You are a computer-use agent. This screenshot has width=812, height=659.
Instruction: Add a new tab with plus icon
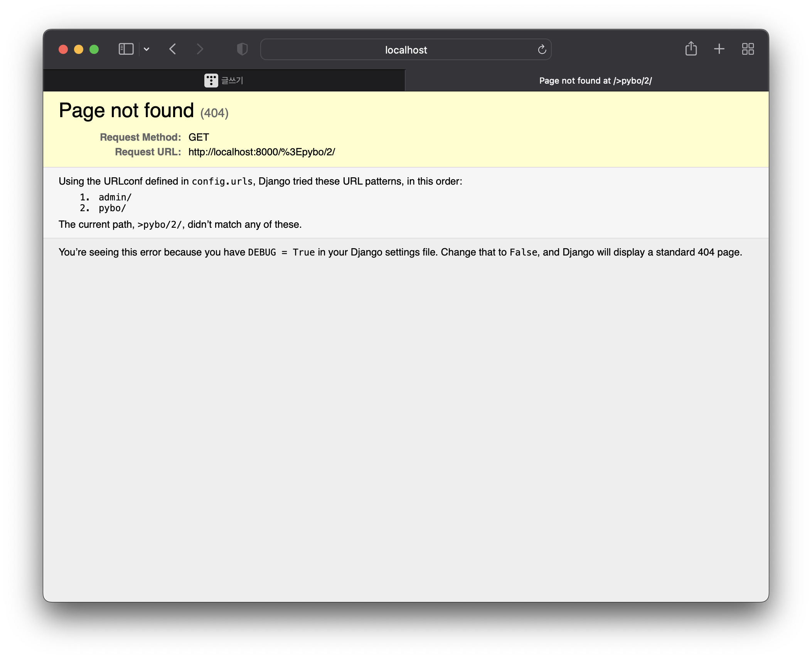click(x=719, y=49)
